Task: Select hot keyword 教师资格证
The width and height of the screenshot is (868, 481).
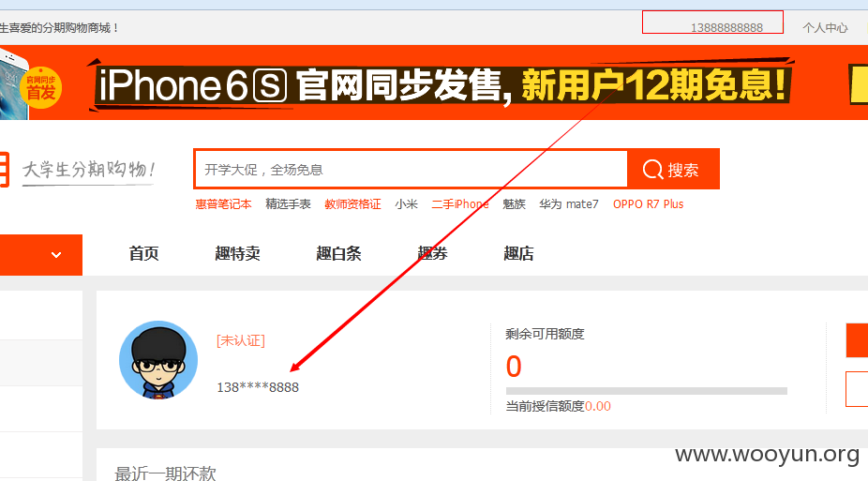Action: tap(353, 204)
